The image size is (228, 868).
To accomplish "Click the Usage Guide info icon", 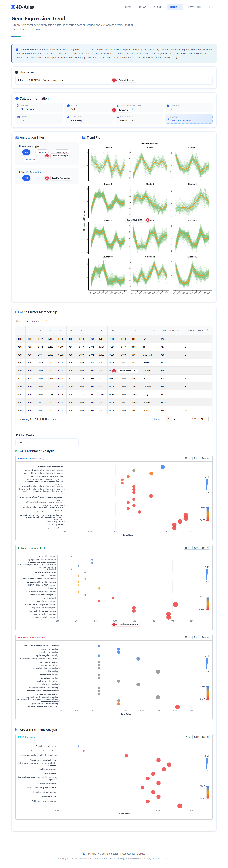I will [x=17, y=49].
